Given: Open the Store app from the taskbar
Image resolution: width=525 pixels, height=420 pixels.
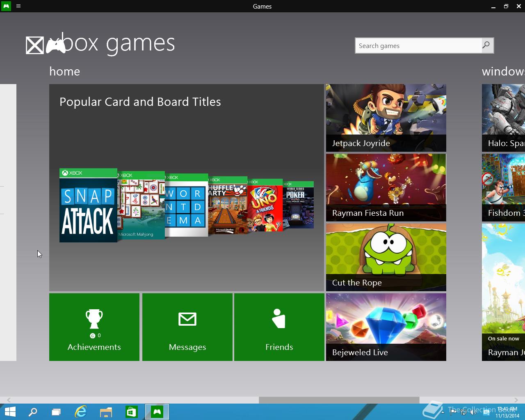Looking at the screenshot, I should point(131,412).
